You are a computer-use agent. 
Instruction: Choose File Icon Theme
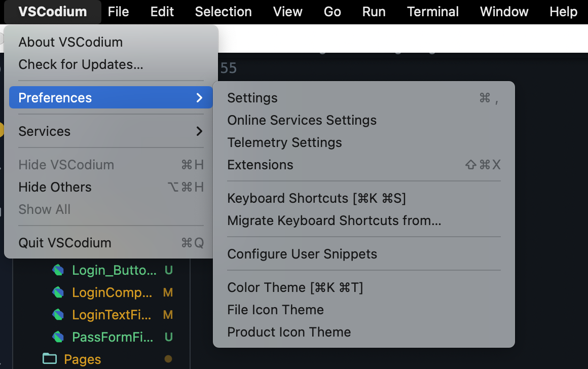click(x=364, y=310)
